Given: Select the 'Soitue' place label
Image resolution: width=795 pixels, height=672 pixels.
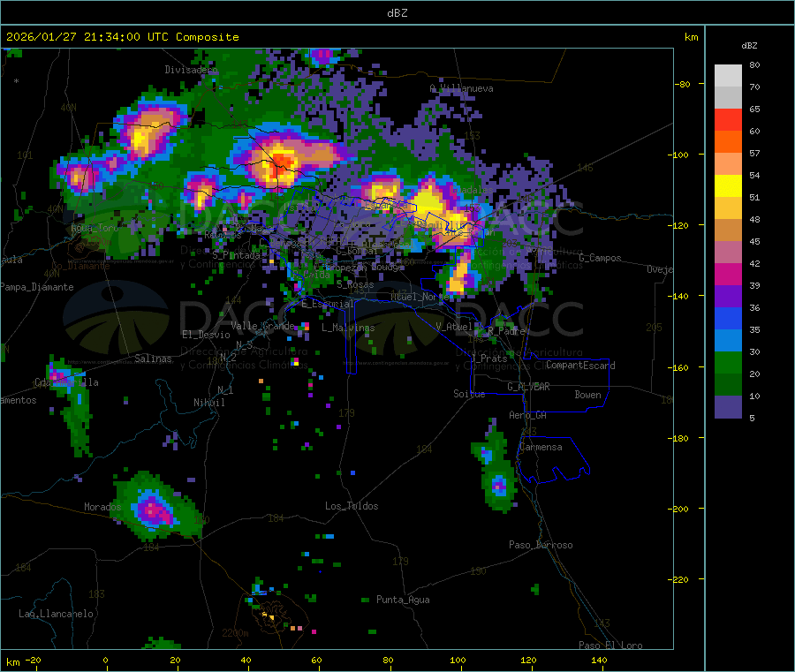Looking at the screenshot, I should pyautogui.click(x=470, y=394).
